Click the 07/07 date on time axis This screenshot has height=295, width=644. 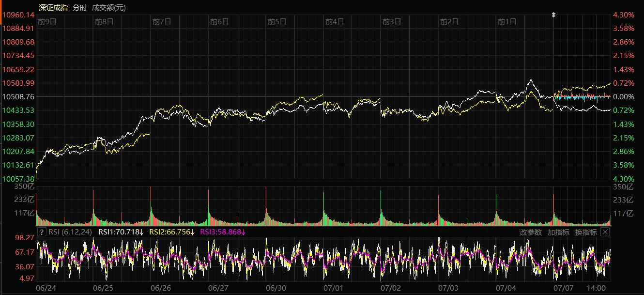click(563, 288)
